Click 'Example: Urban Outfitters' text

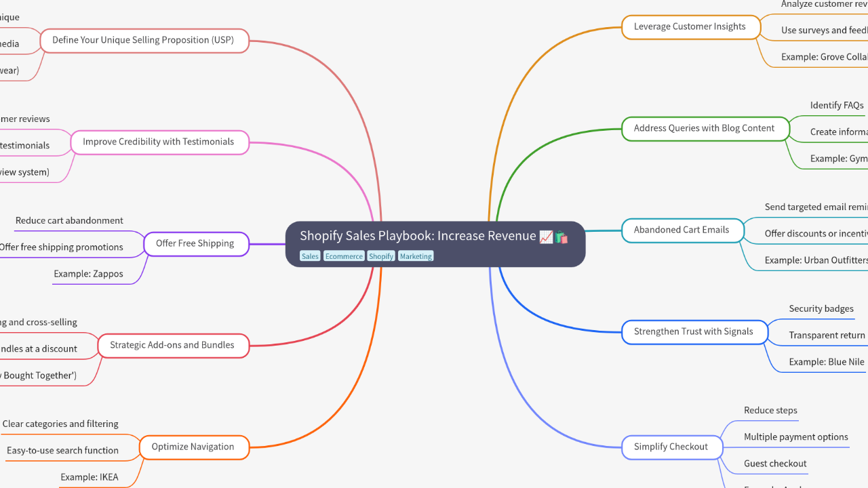tap(816, 260)
